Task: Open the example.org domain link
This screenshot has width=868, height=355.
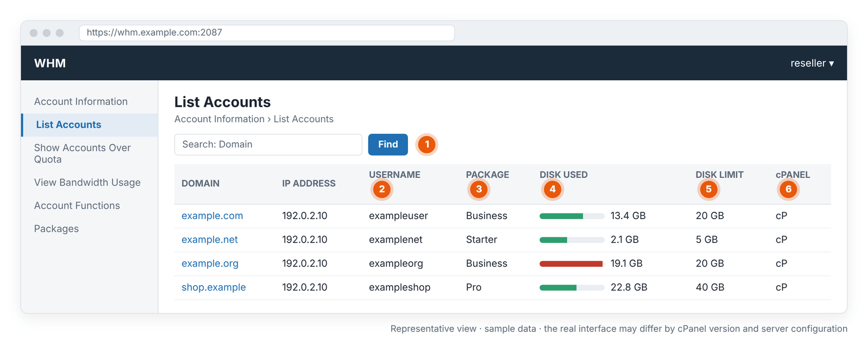Action: pos(210,263)
